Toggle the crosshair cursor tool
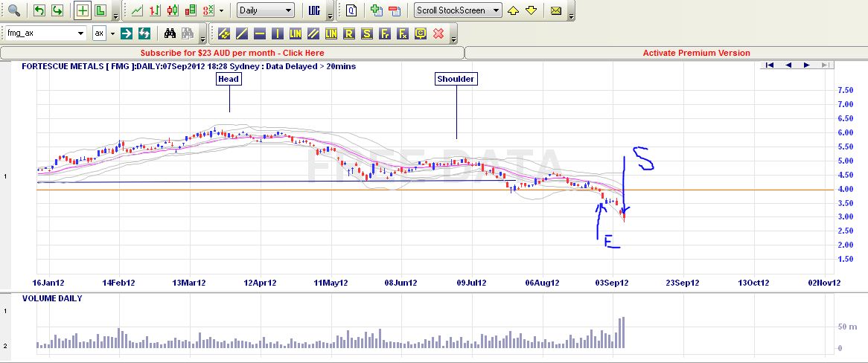Screen dimensions: 868x363 click(x=83, y=10)
